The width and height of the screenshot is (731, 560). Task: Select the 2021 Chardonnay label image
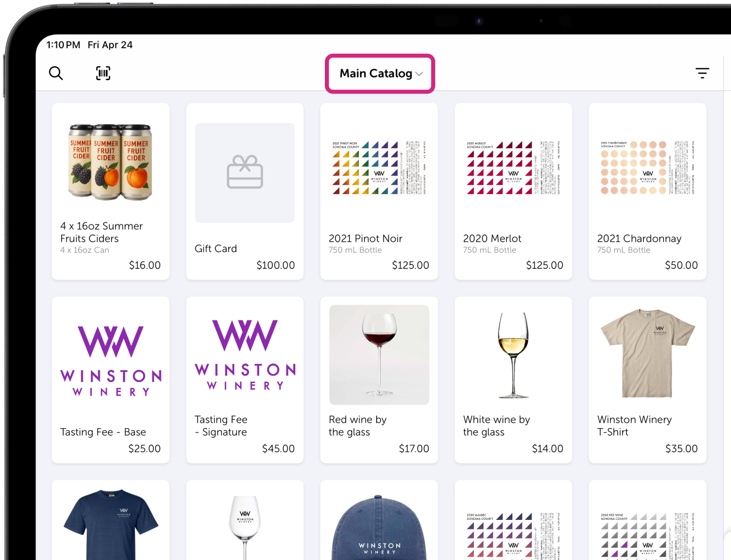[x=648, y=167]
